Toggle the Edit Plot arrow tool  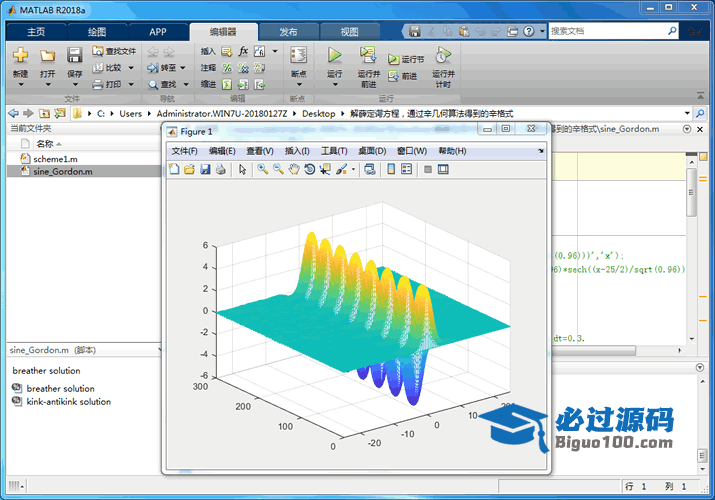[x=242, y=169]
